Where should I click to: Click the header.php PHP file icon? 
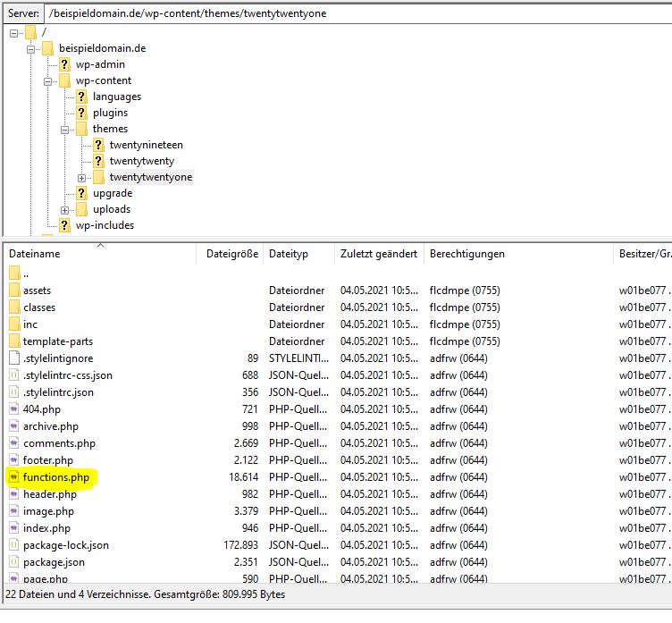point(14,494)
